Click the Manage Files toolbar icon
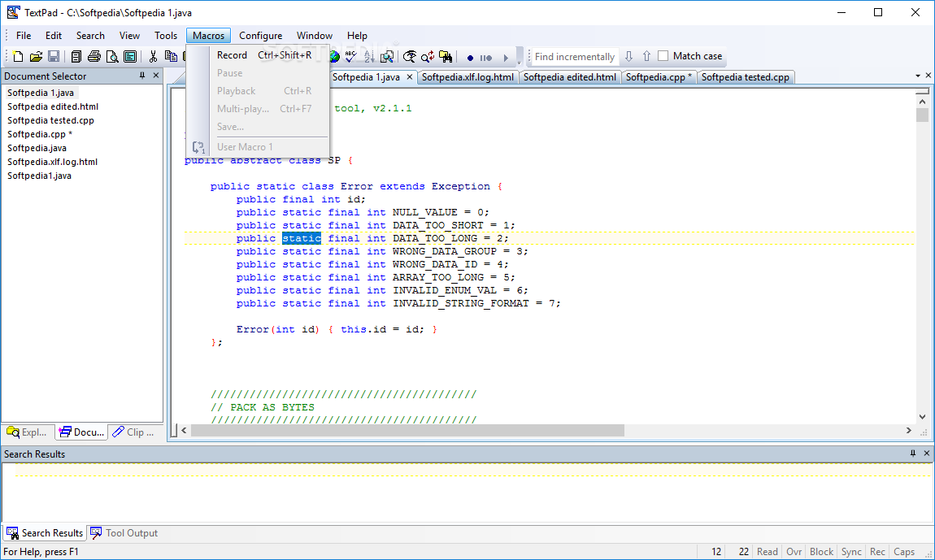Screen dimensions: 935x560 click(x=76, y=56)
